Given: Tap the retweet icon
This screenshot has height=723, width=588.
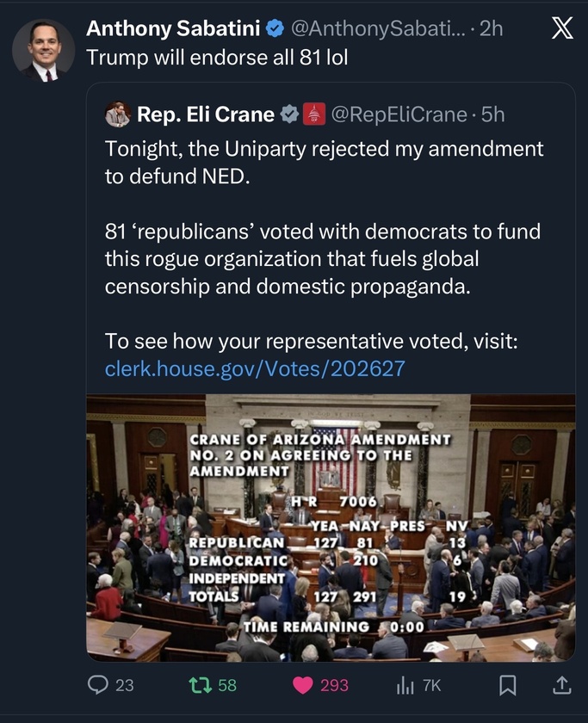Looking at the screenshot, I should click(x=198, y=684).
